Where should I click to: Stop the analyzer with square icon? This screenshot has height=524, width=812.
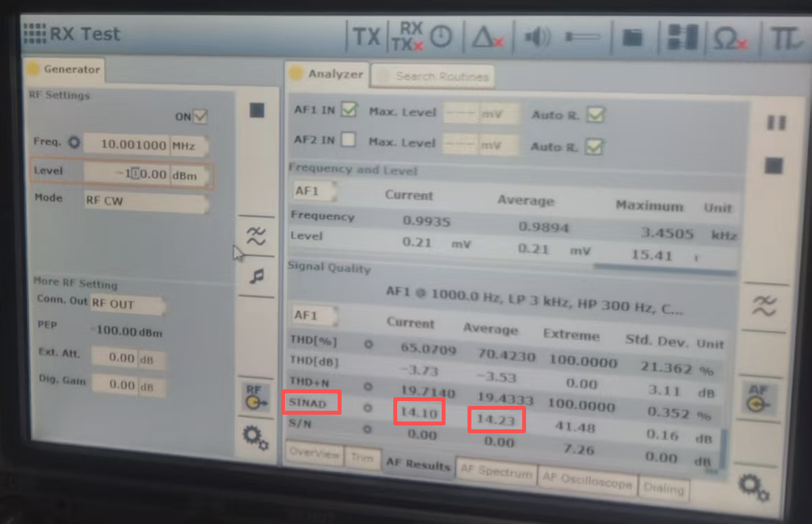coord(773,166)
